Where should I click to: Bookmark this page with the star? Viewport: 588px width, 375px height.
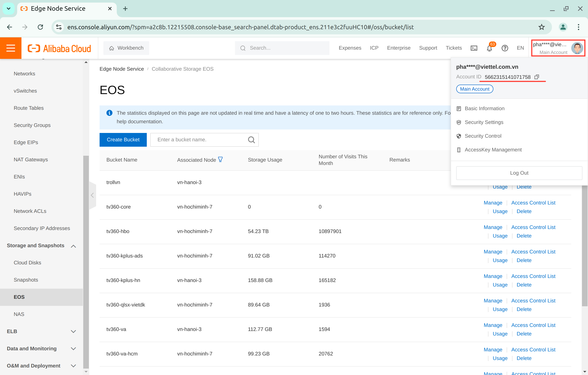click(x=541, y=27)
